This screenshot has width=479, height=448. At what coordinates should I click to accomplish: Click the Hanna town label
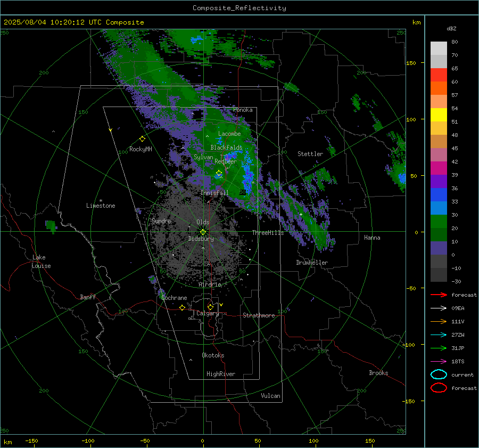click(372, 238)
